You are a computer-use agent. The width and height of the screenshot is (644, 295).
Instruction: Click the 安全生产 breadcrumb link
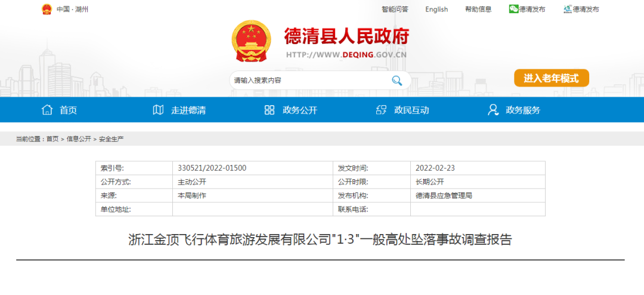pos(112,139)
